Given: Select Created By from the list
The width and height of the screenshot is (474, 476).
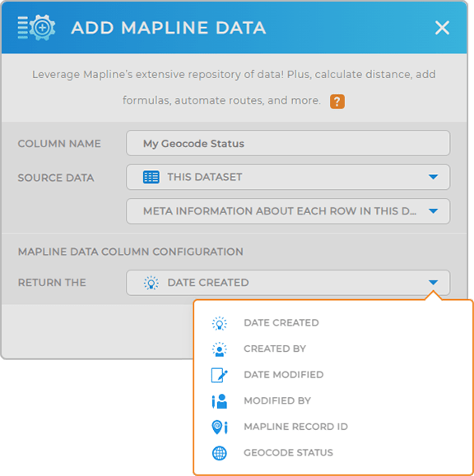Looking at the screenshot, I should tap(275, 349).
